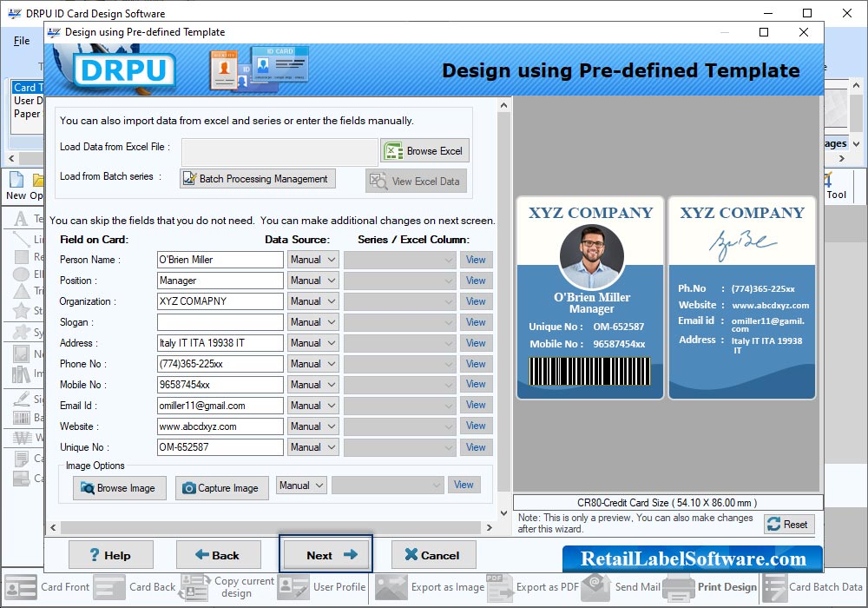Click View in the Image Options section
Screen dimensions: 868x608
(x=464, y=485)
